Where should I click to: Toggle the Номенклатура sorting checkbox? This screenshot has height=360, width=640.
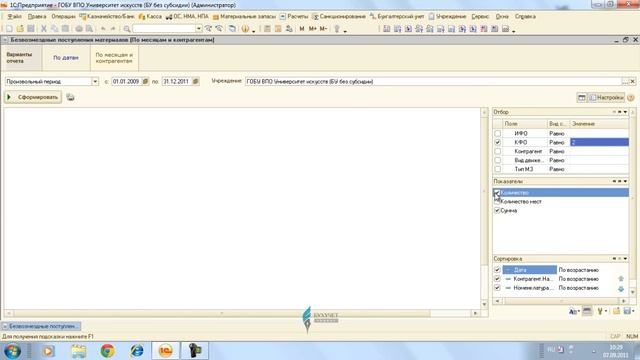coord(497,288)
